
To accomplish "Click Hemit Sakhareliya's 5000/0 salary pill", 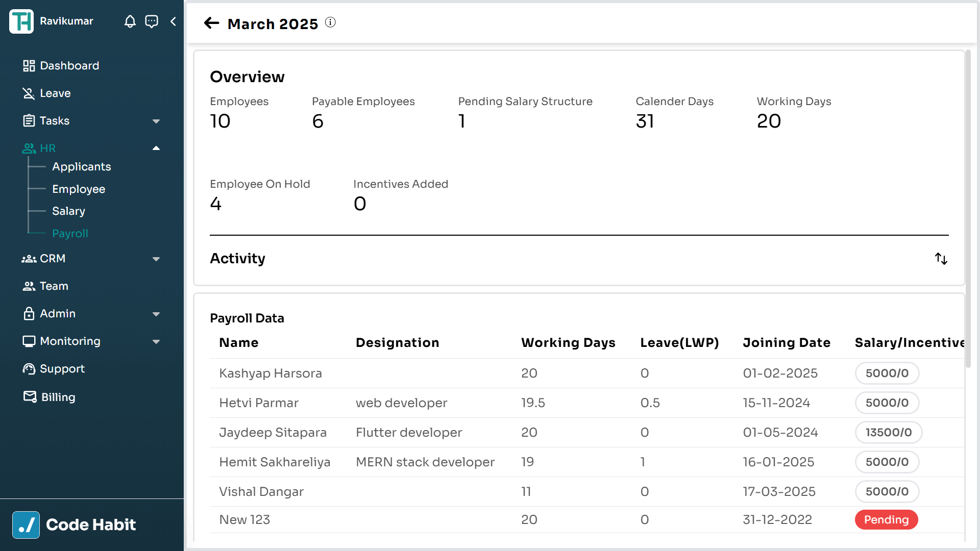I will point(887,462).
